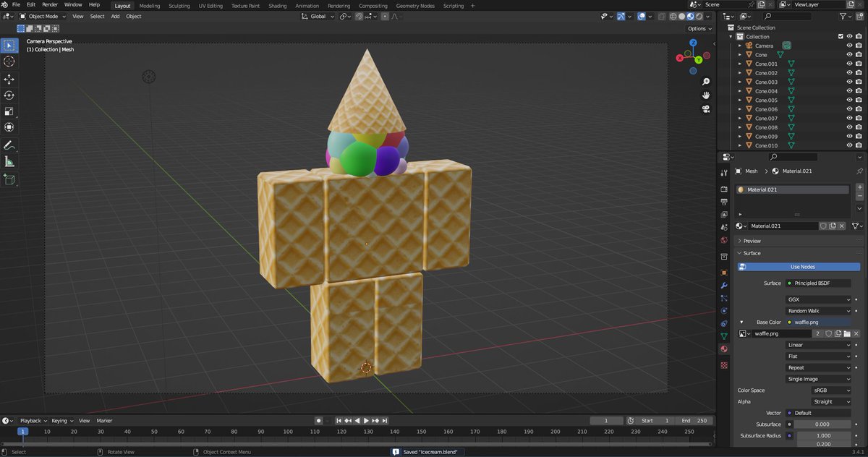
Task: Click the viewport zoom magnifier icon
Action: click(706, 82)
